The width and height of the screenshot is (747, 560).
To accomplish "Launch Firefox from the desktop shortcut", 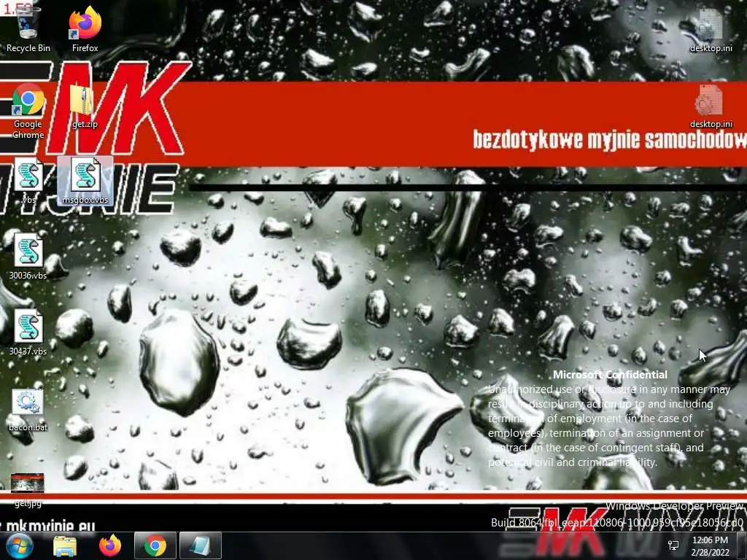I will coord(85,28).
